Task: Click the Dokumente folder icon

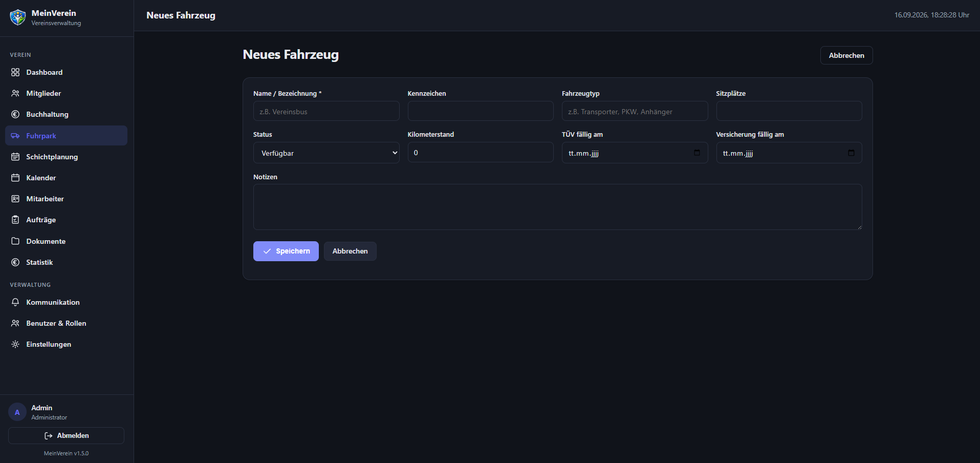Action: tap(15, 241)
